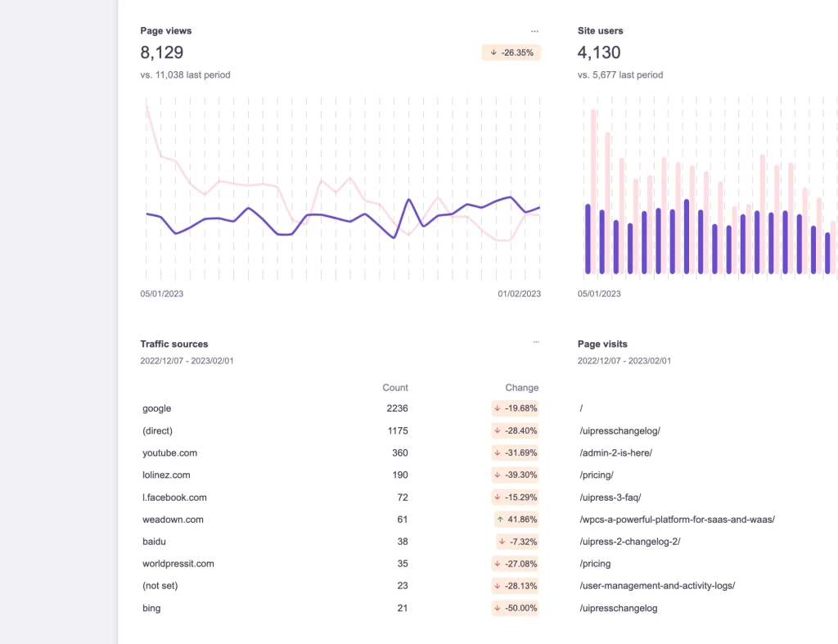Viewport: 838px width, 644px height.
Task: Select the l.facebook.com count value 72
Action: click(x=403, y=498)
